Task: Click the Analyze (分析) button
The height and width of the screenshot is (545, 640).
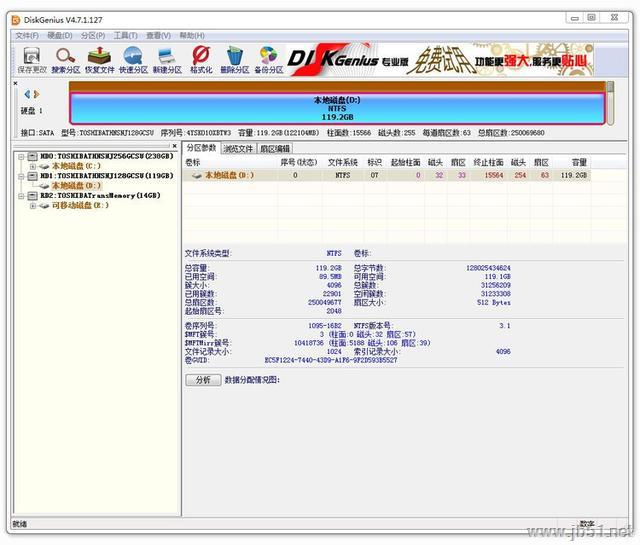Action: tap(203, 380)
